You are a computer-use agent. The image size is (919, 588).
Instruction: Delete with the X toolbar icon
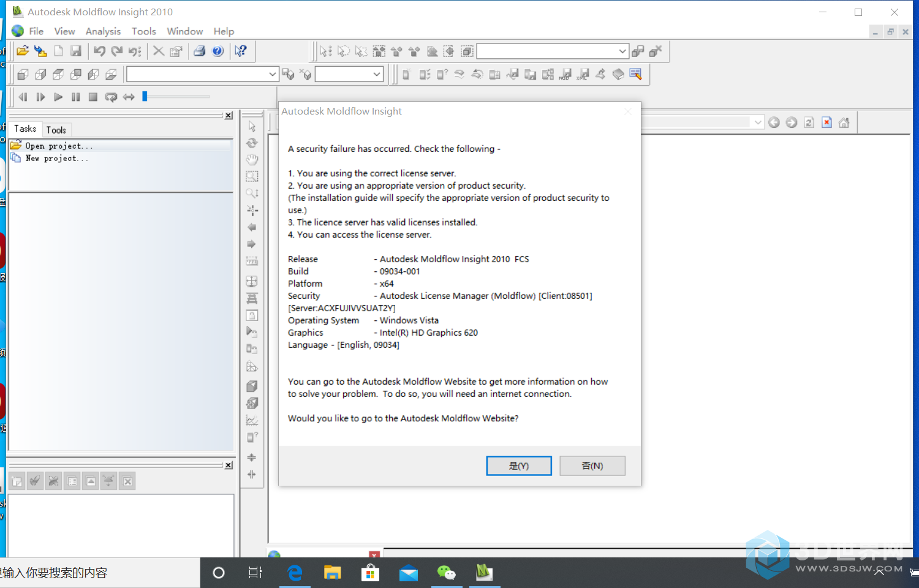(x=159, y=51)
